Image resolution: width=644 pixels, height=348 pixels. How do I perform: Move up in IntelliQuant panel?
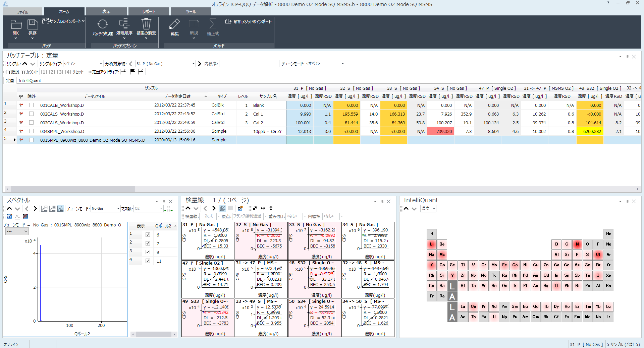tap(406, 208)
